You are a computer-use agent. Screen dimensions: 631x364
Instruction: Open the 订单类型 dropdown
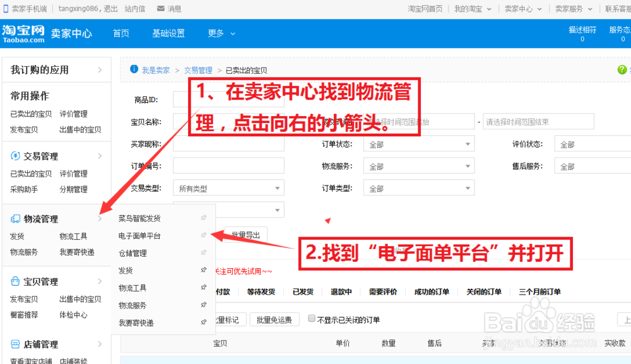419,188
